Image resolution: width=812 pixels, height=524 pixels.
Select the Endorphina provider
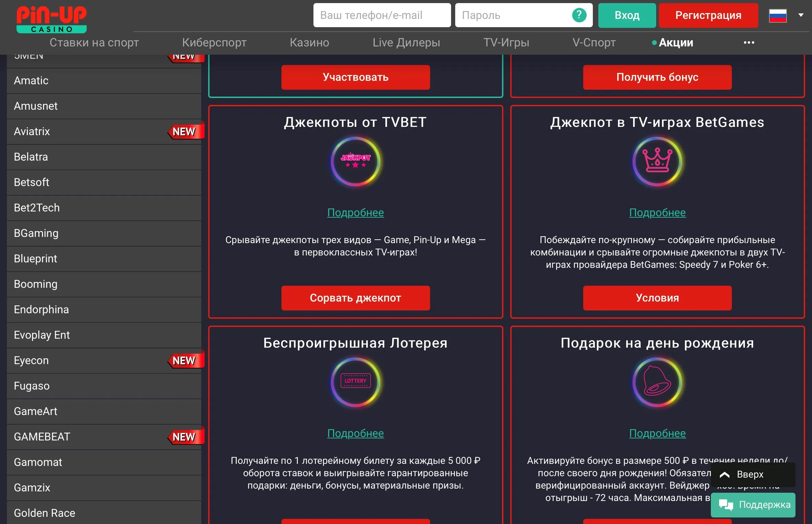[104, 309]
